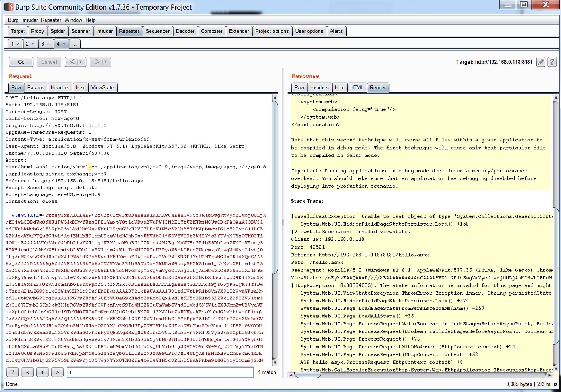Click the 'POST /hello.aspx HTTP/1.1' request line
Screen dimensions: 561x392
(x=44, y=97)
